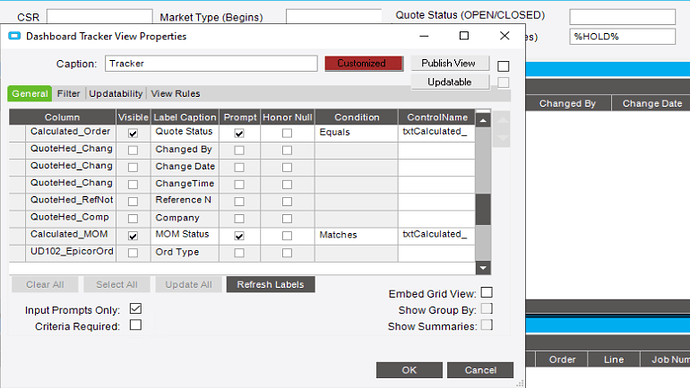
Task: Select the UD102_EpicorOrd column cell
Action: 71,252
